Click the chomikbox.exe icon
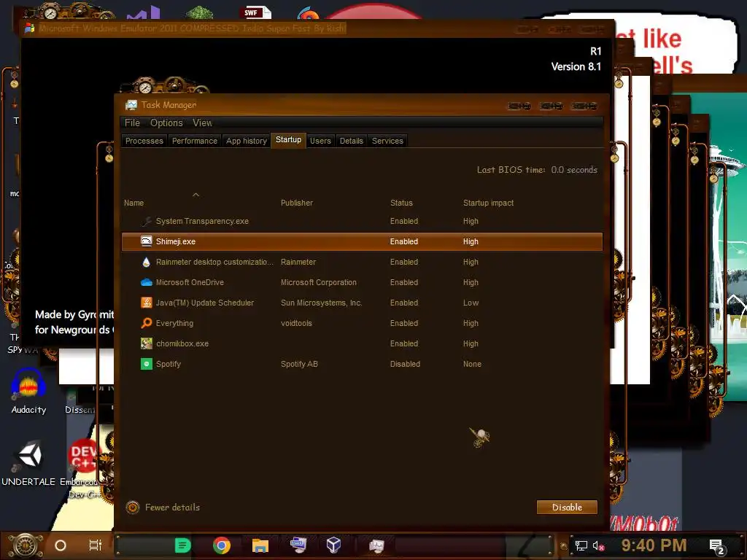 coord(146,343)
